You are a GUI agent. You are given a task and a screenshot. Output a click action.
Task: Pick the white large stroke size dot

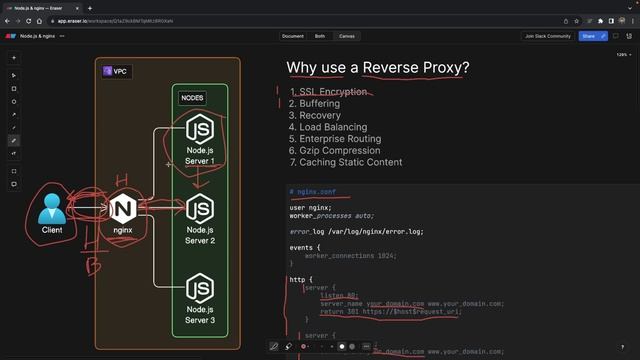click(342, 347)
